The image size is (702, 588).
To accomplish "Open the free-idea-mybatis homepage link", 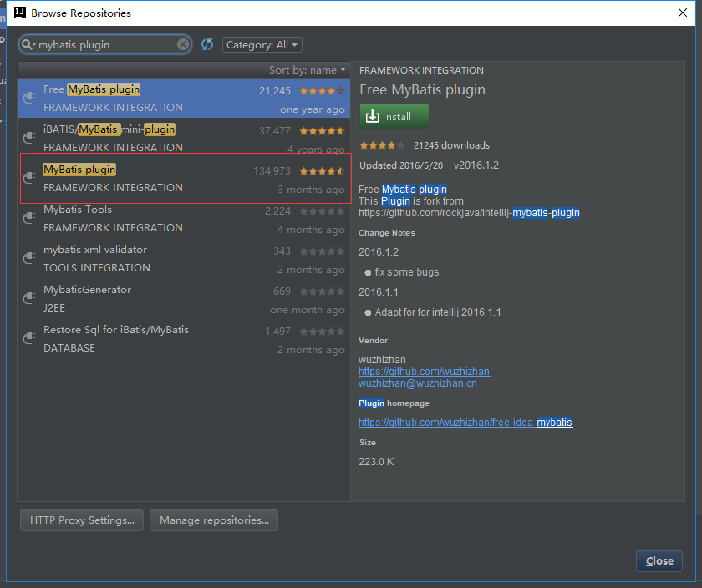I will pos(465,423).
